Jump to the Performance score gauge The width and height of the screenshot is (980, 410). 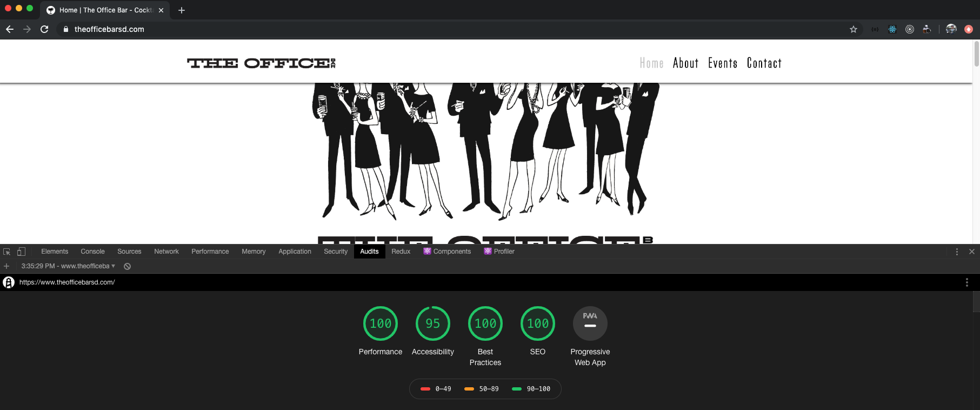381,323
